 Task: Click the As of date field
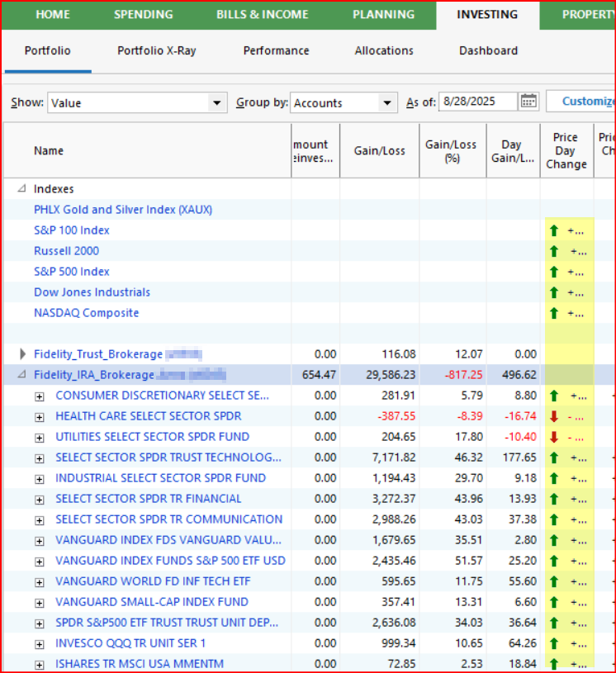coord(478,102)
